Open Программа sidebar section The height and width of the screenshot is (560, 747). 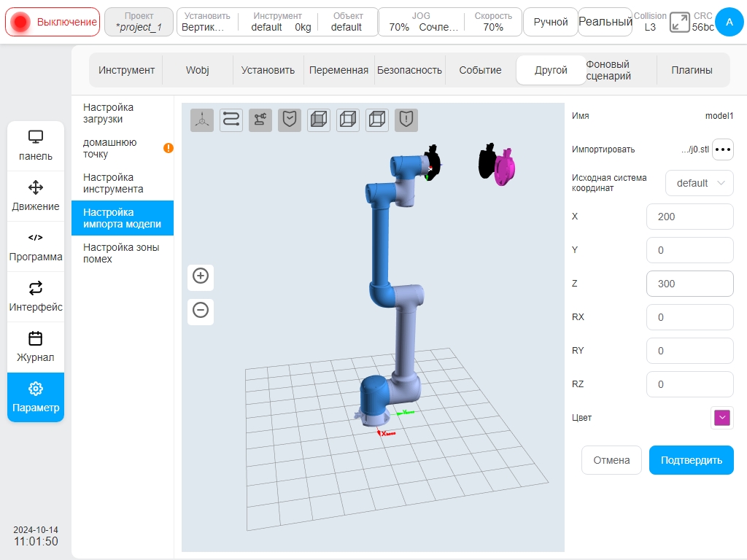click(x=36, y=246)
